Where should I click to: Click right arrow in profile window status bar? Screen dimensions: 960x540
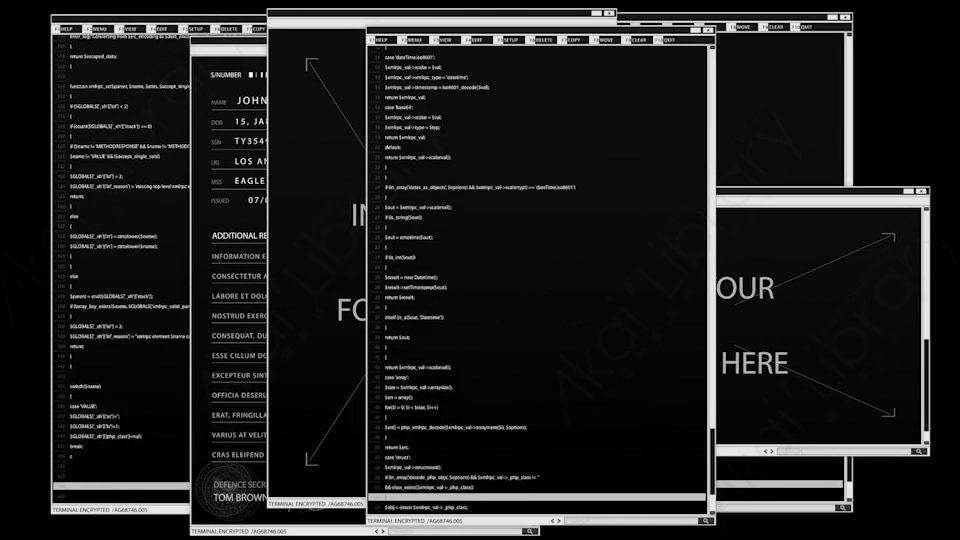tap(383, 531)
